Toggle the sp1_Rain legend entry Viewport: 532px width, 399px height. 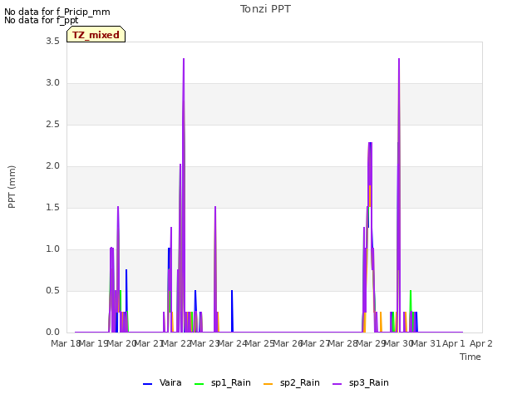tap(223, 383)
